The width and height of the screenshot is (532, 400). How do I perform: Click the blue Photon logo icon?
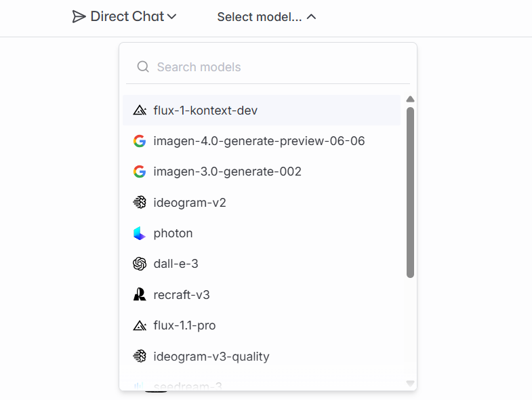(x=140, y=233)
